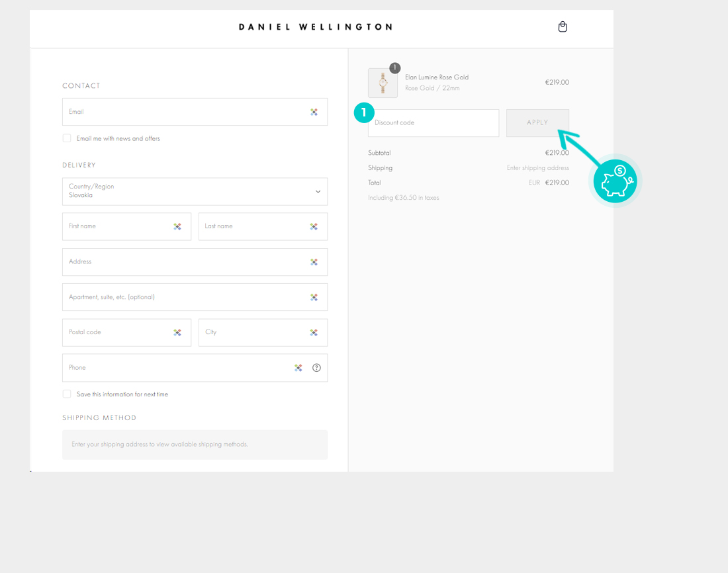This screenshot has width=728, height=573.
Task: Focus the Last name field
Action: coord(263,226)
